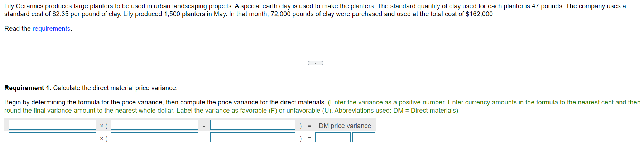Focus the first box in the bottom row
The image size is (644, 162).
(x=52, y=137)
